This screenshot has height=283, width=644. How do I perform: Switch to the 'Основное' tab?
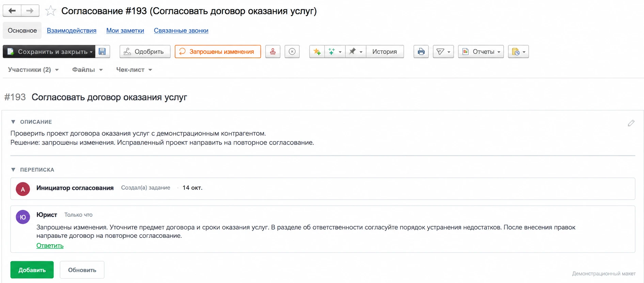(22, 31)
